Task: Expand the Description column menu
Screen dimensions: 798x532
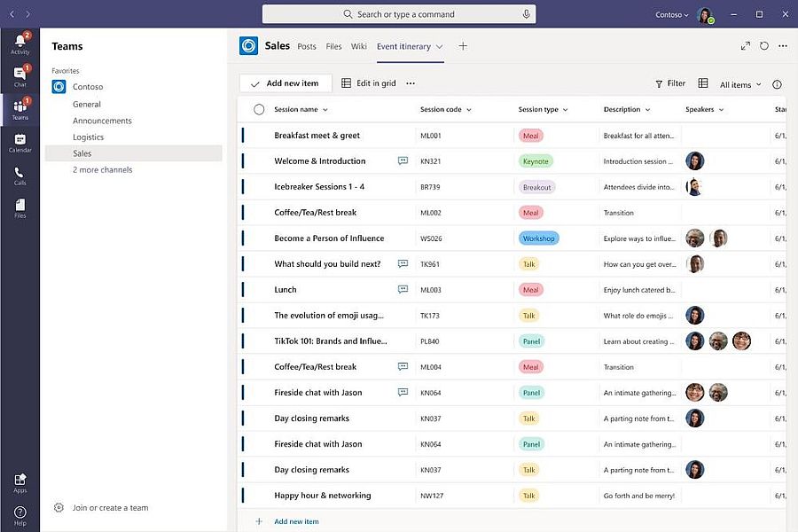Action: pyautogui.click(x=648, y=110)
